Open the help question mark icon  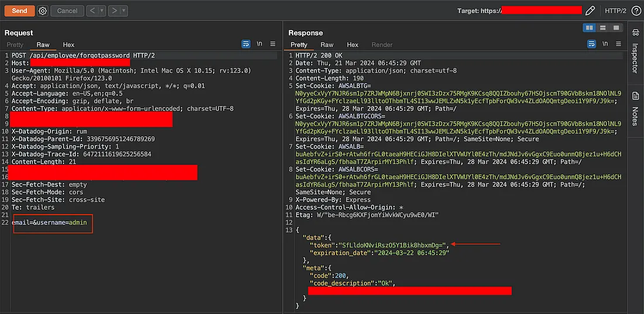(636, 11)
